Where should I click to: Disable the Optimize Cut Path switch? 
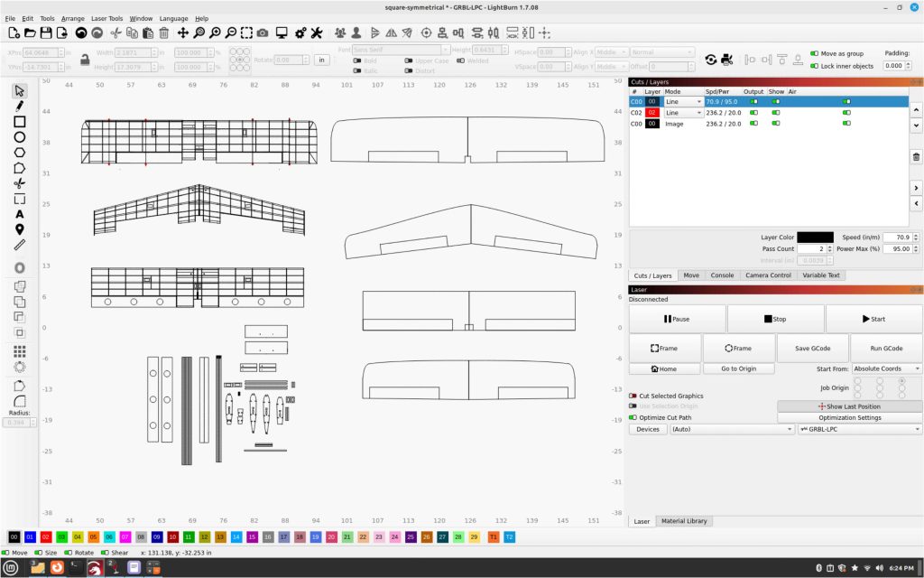pyautogui.click(x=633, y=417)
